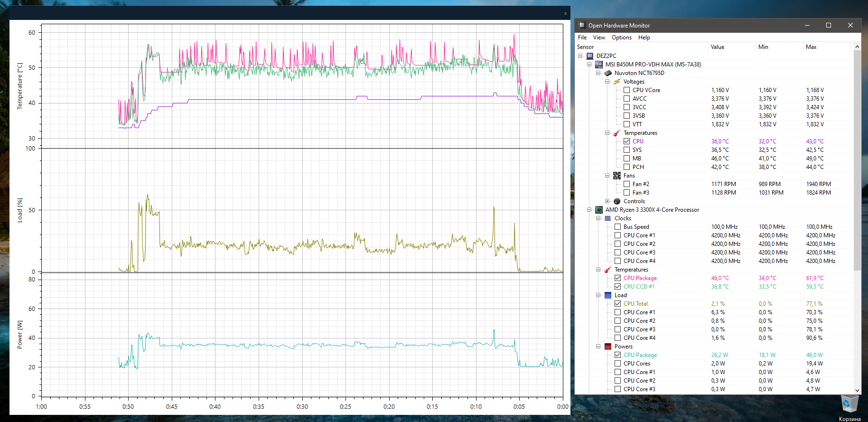Screen dimensions: 868x422
Task: Click the MSI B450M motherboard icon
Action: [x=599, y=65]
